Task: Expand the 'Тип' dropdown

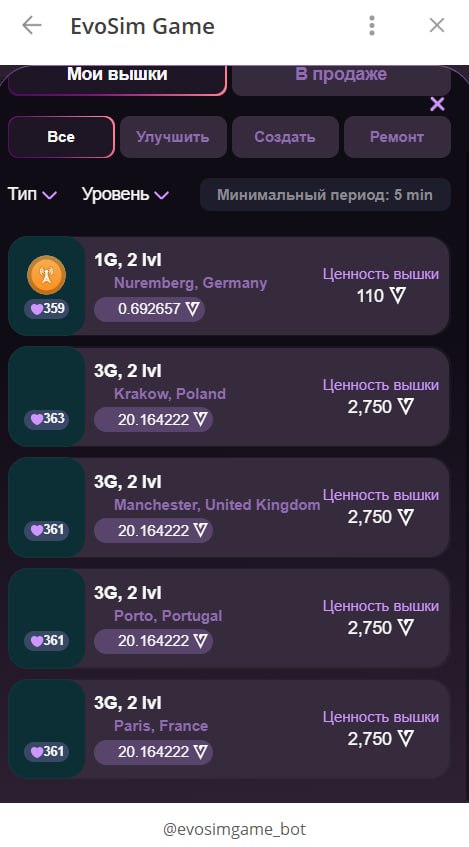Action: [32, 194]
